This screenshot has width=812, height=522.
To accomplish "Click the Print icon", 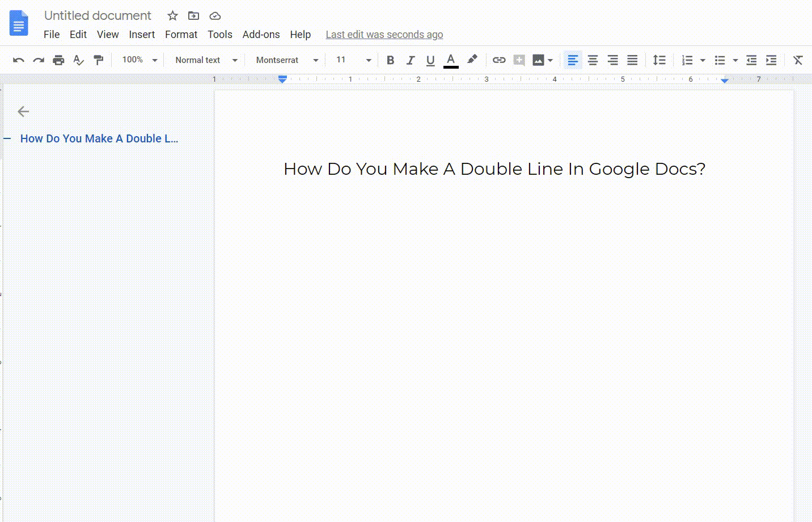I will pos(58,60).
